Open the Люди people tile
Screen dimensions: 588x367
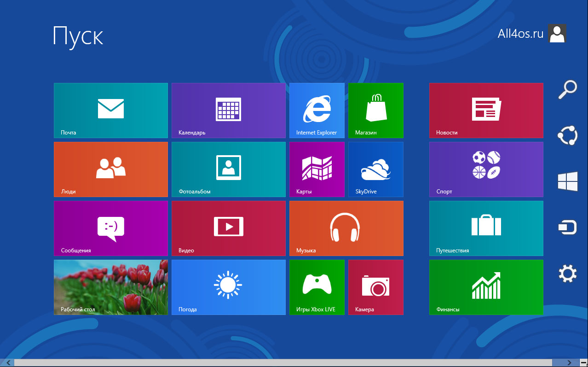[111, 169]
